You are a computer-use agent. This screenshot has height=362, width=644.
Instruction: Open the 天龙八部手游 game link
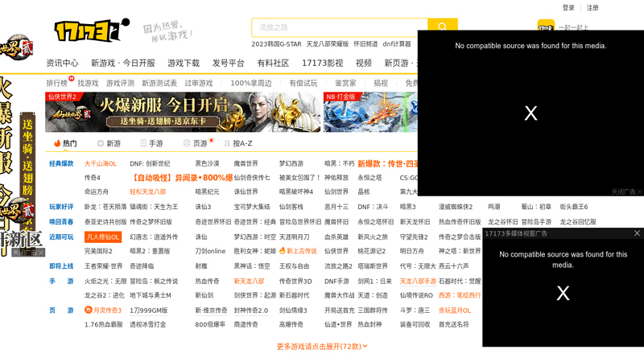[x=418, y=281]
